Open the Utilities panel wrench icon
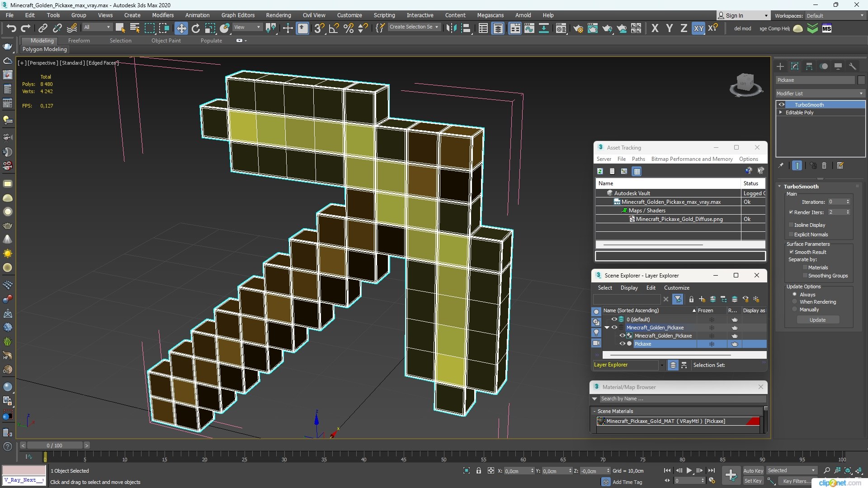868x488 pixels. tap(853, 66)
